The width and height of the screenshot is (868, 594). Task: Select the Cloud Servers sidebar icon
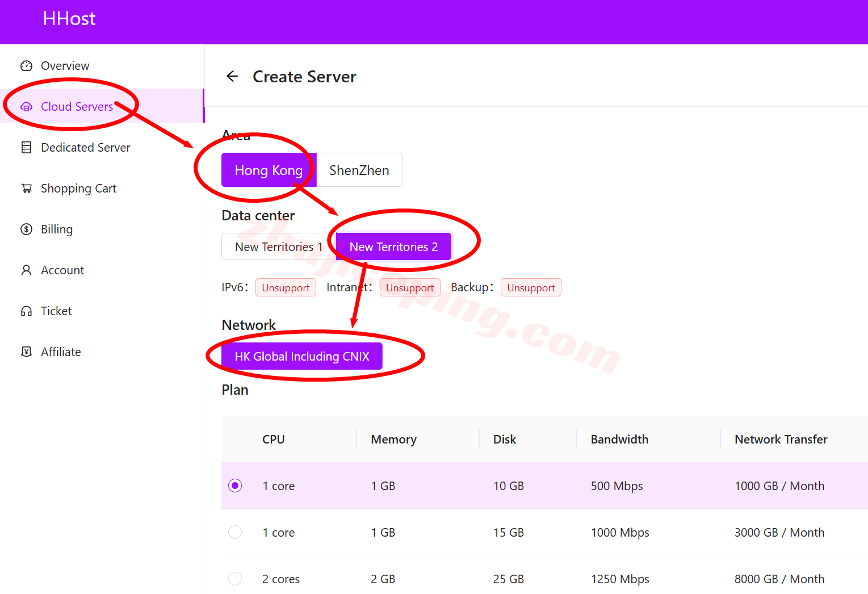pyautogui.click(x=26, y=106)
